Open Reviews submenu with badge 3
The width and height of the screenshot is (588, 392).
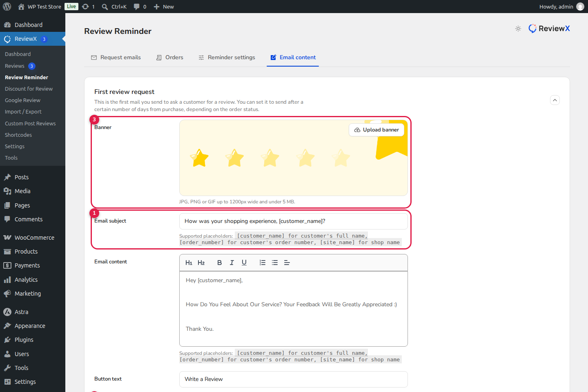[20, 66]
